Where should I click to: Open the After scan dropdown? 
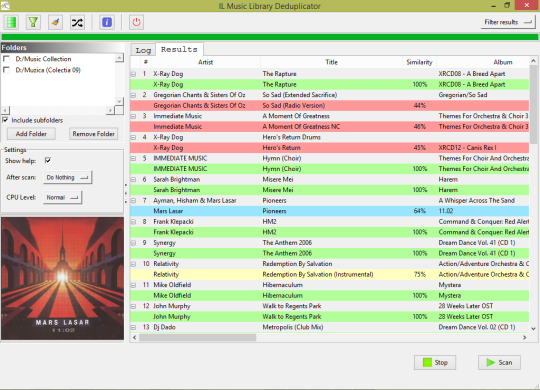(68, 177)
